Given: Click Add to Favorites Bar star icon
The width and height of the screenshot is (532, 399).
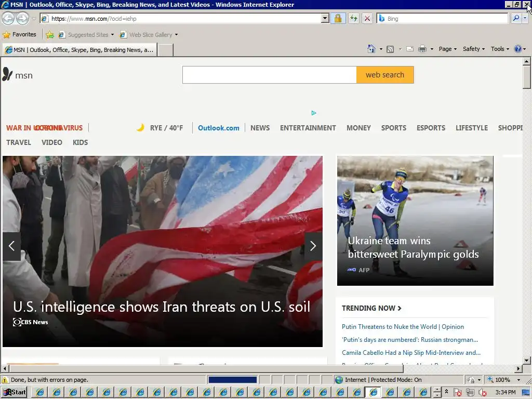Looking at the screenshot, I should (50, 35).
